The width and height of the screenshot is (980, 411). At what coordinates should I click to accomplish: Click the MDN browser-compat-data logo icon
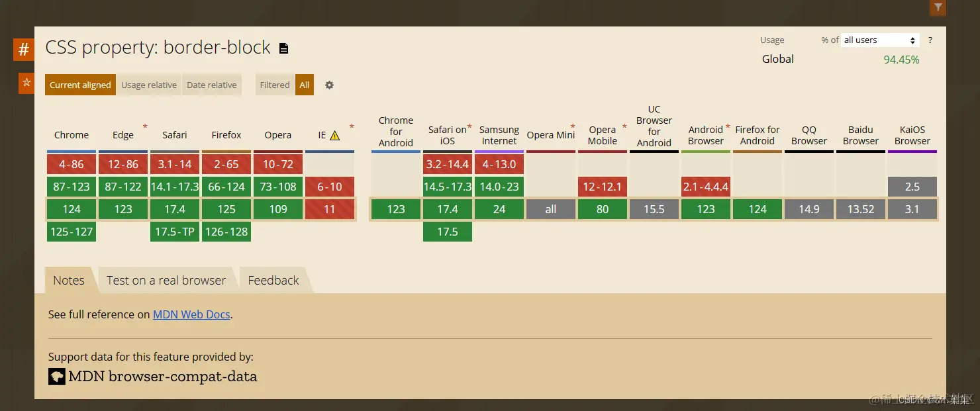[57, 377]
